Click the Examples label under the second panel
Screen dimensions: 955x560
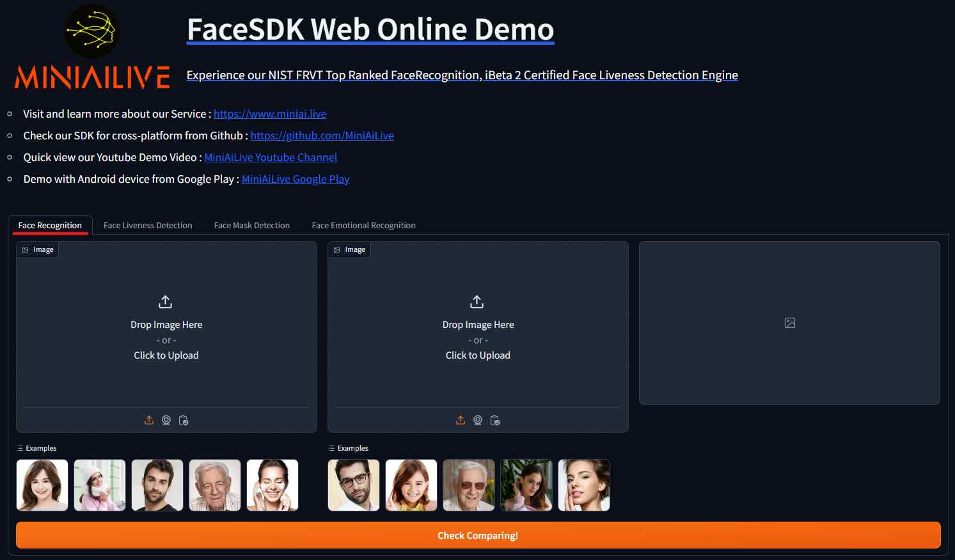click(349, 448)
